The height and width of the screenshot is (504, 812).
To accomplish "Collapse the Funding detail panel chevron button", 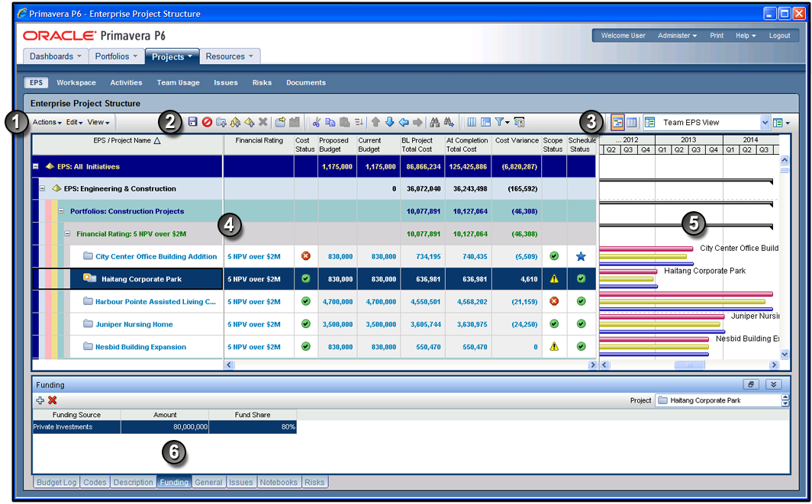I will [773, 384].
